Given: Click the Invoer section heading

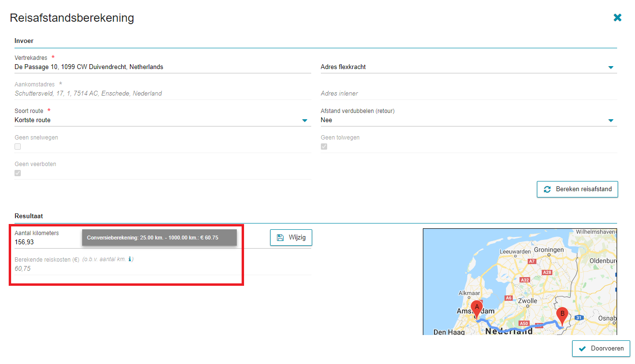Looking at the screenshot, I should tap(24, 41).
